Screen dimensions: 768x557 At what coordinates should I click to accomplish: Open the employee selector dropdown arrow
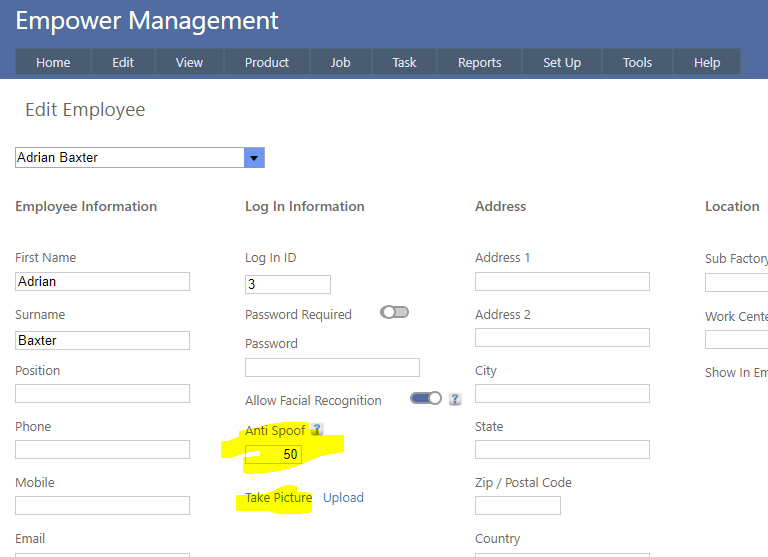pos(254,158)
